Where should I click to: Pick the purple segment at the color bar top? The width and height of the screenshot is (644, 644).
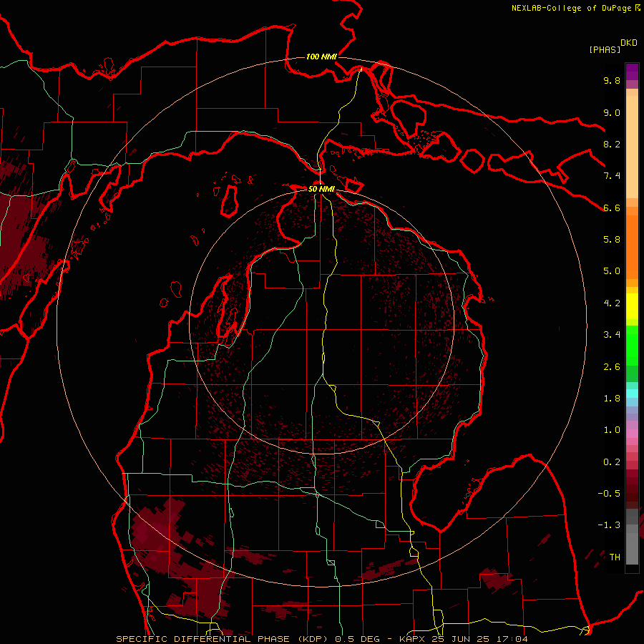click(x=632, y=72)
